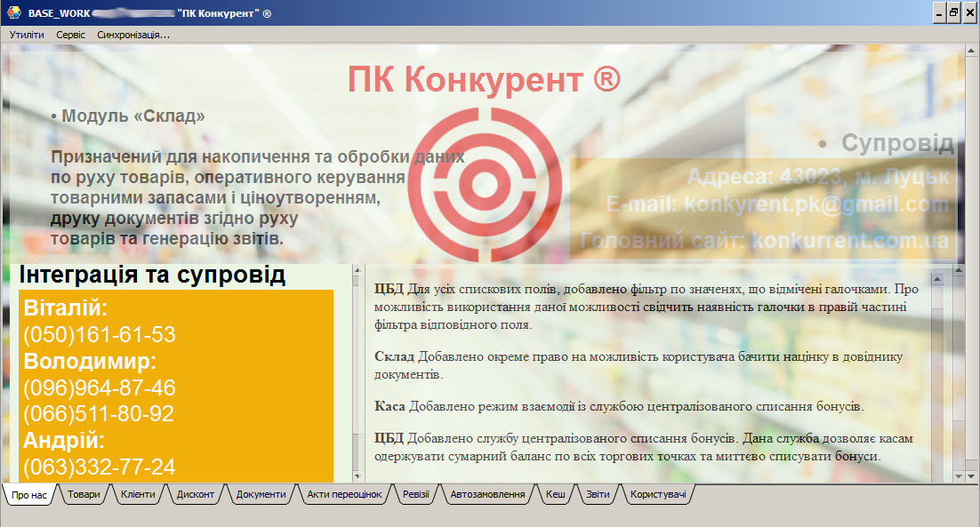Screen dimensions: 980x527
Task: Switch to the Ревізії tab
Action: coord(415,494)
